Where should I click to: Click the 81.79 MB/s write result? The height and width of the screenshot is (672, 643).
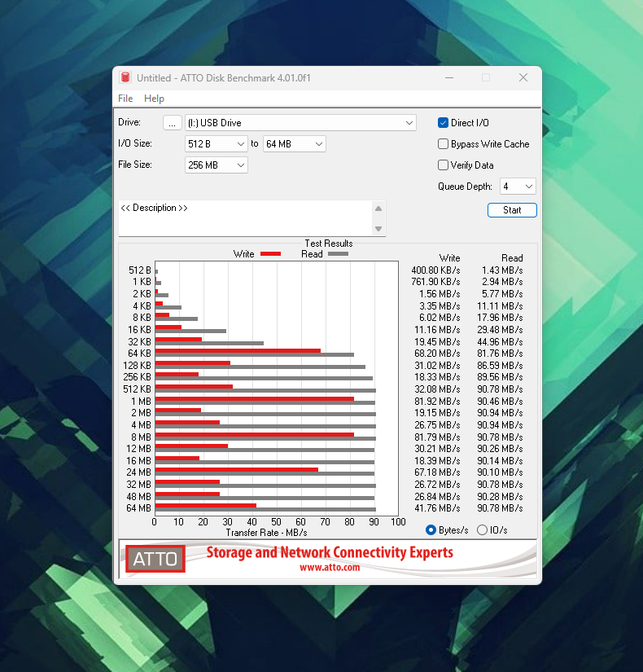437,437
